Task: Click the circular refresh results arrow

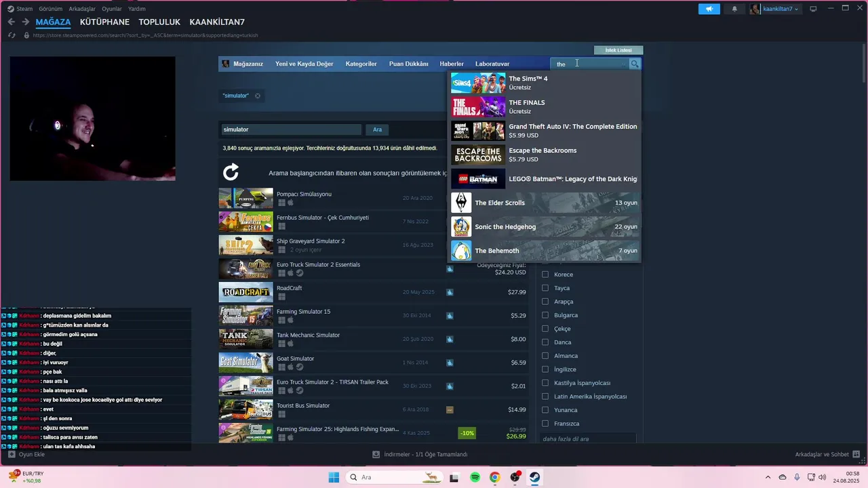Action: click(231, 172)
